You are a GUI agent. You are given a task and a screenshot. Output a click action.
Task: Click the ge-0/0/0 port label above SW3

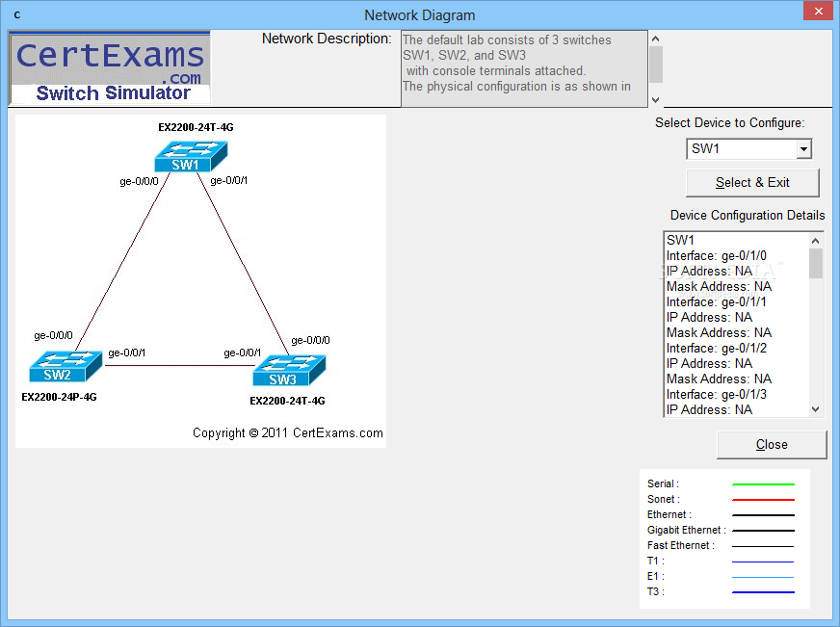[310, 341]
